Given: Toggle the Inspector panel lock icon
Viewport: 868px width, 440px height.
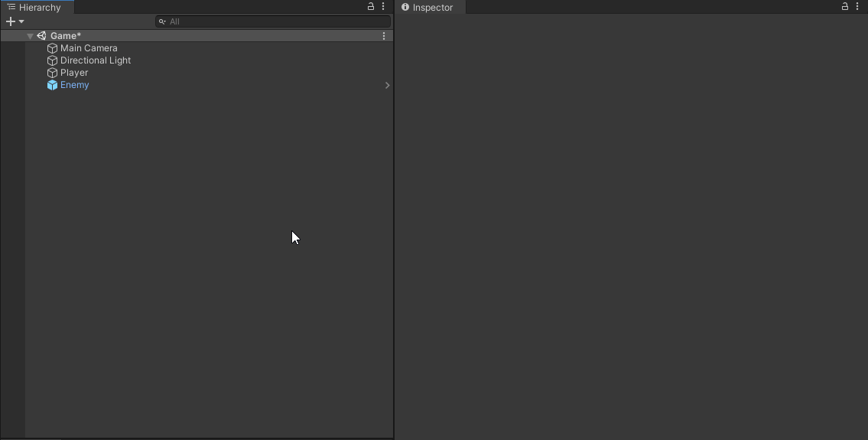Looking at the screenshot, I should click(x=845, y=7).
